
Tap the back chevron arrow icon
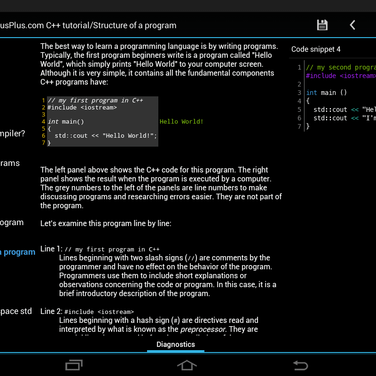pos(352,25)
